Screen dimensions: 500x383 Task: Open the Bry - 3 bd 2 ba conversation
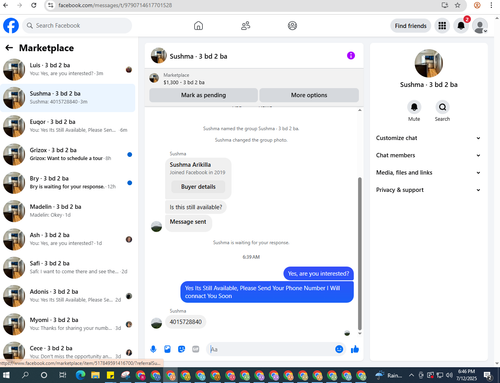(68, 183)
